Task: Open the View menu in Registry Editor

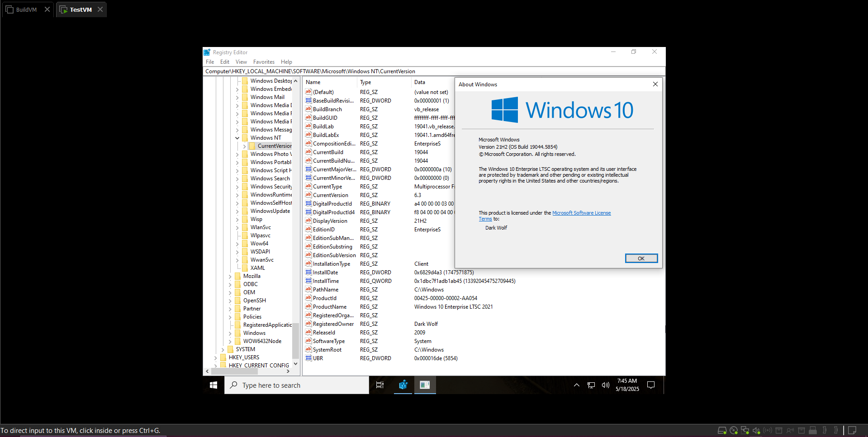Action: click(241, 62)
